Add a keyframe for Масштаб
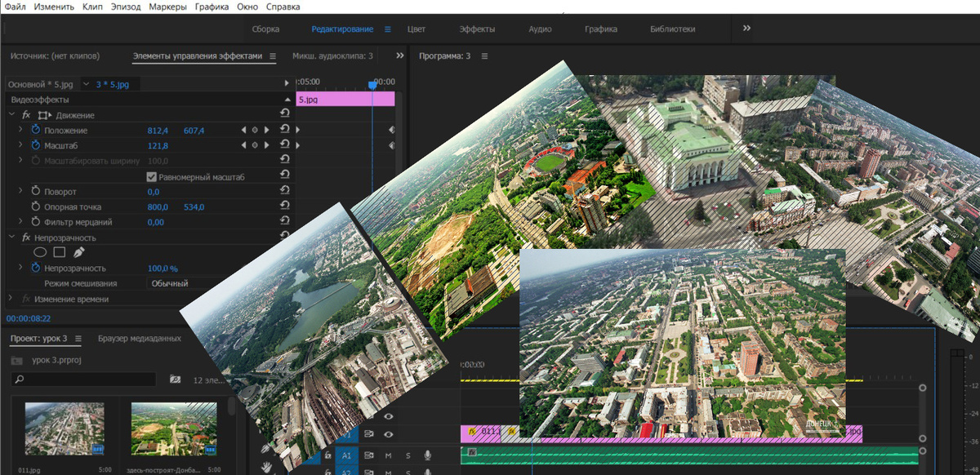 click(255, 145)
